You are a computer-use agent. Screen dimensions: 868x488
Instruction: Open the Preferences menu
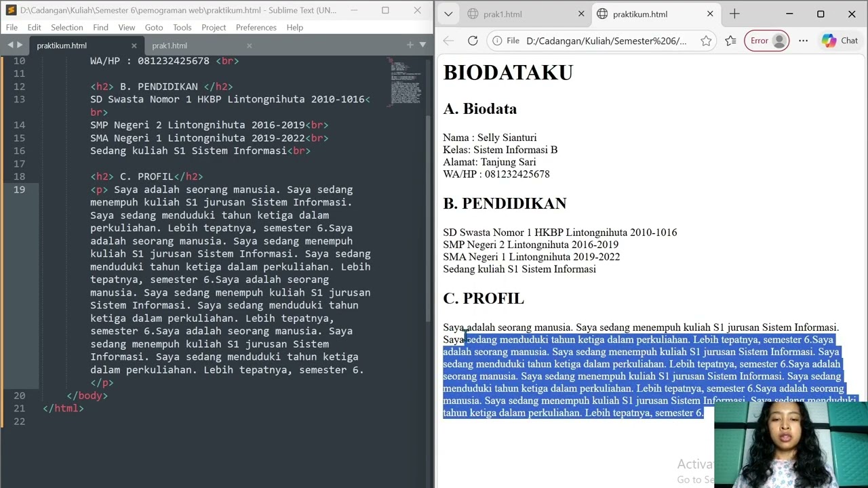(x=256, y=27)
